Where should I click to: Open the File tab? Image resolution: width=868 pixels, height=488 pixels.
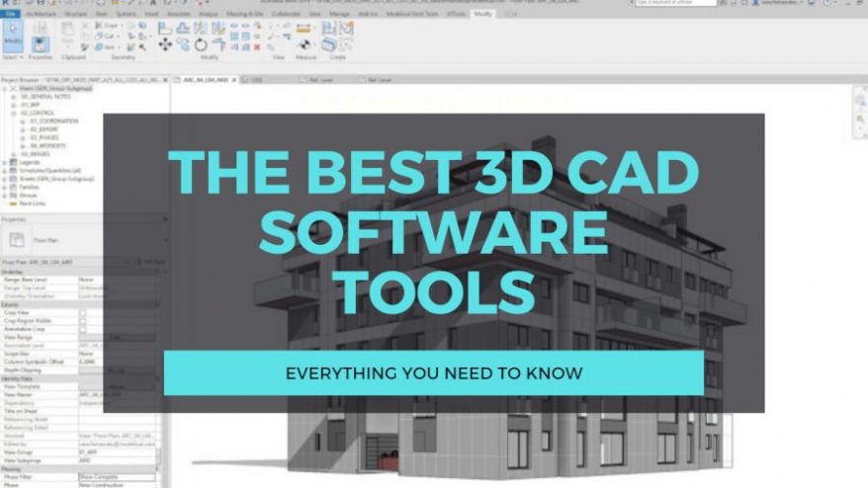(10, 13)
